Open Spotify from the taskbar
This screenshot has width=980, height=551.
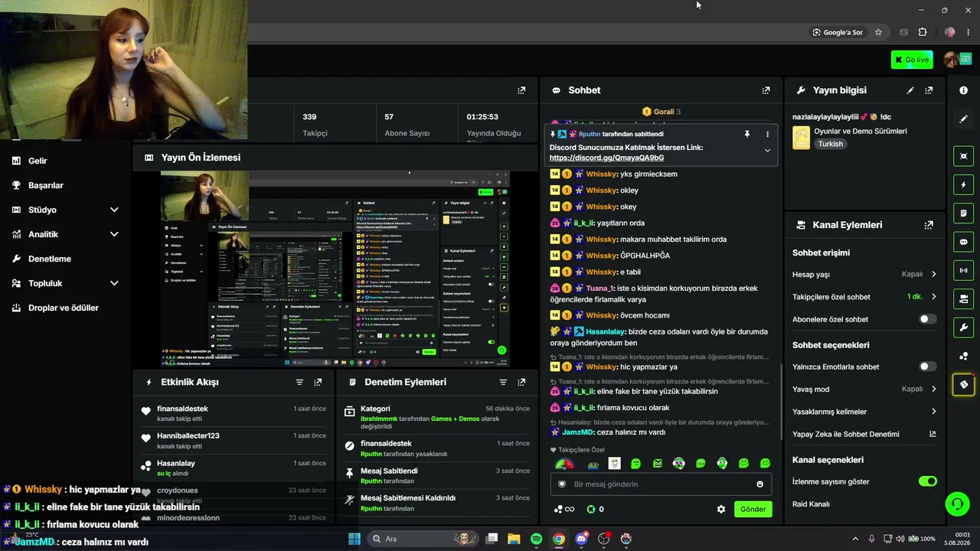536,539
